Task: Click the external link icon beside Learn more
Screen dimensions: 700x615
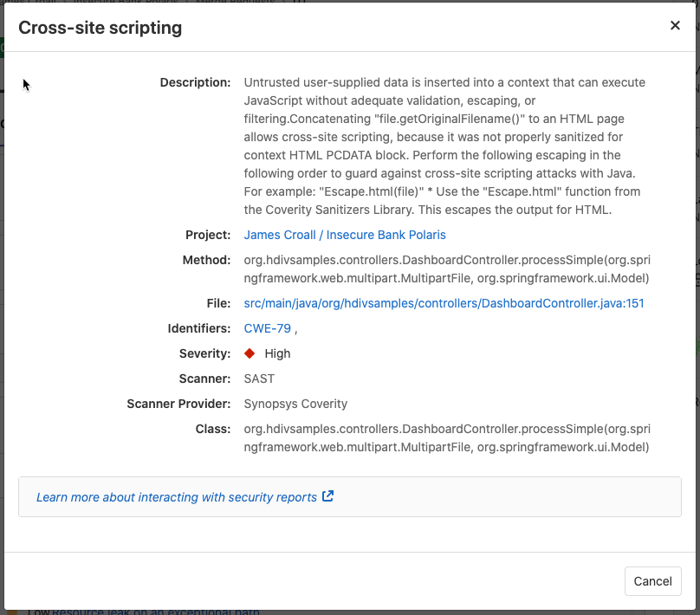Action: point(326,496)
